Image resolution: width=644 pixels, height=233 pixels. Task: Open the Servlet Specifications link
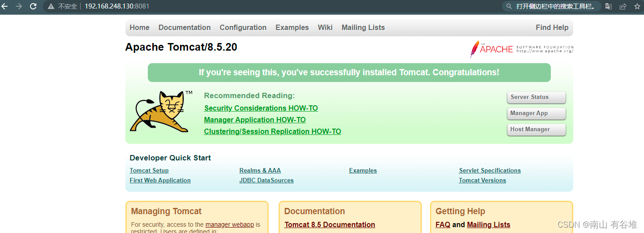490,170
